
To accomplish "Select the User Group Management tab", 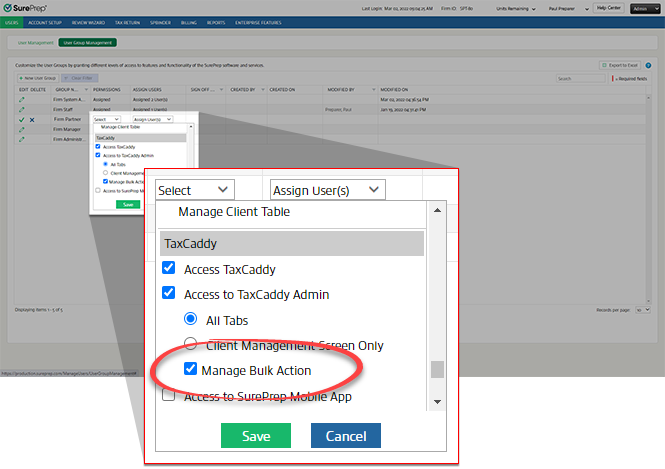I will pyautogui.click(x=87, y=42).
